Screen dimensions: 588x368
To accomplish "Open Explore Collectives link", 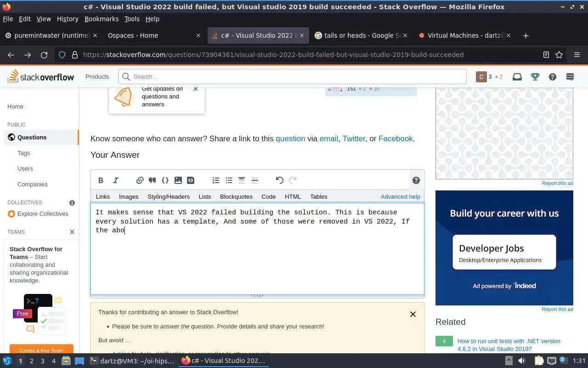I will [43, 213].
